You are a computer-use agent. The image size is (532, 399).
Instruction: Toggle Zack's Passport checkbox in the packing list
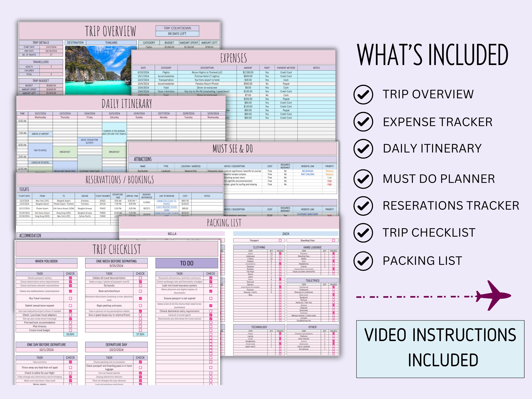(280, 240)
